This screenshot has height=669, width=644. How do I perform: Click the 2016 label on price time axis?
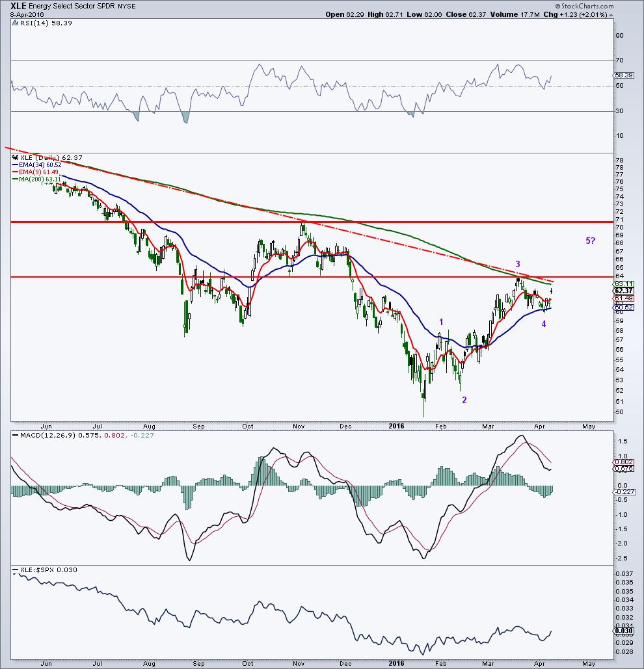click(396, 426)
